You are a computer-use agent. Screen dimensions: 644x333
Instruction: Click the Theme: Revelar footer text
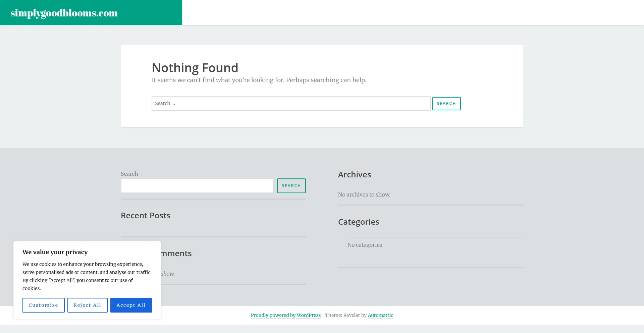[345, 315]
